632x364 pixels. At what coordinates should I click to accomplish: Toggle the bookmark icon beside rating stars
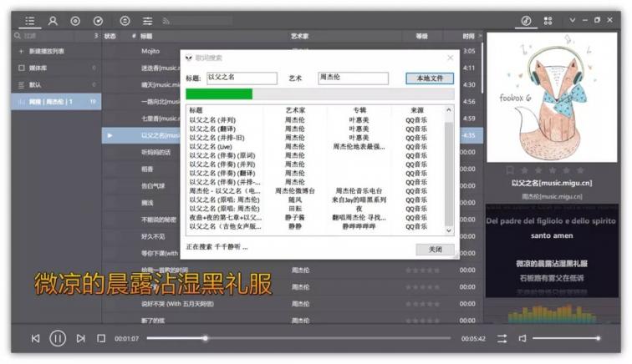pos(510,170)
